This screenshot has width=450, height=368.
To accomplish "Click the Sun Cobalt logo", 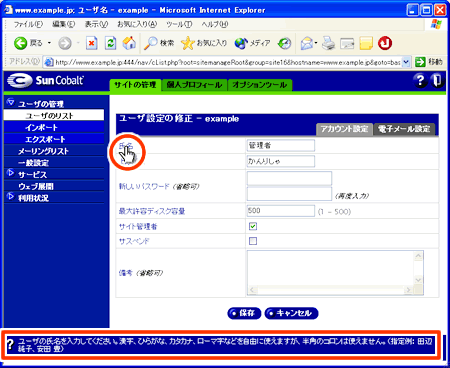I will tap(45, 81).
